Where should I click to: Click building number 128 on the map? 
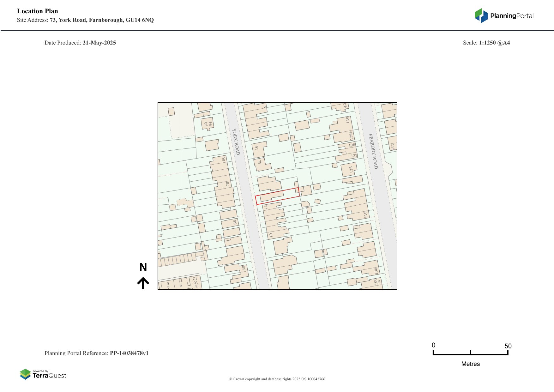click(x=351, y=170)
